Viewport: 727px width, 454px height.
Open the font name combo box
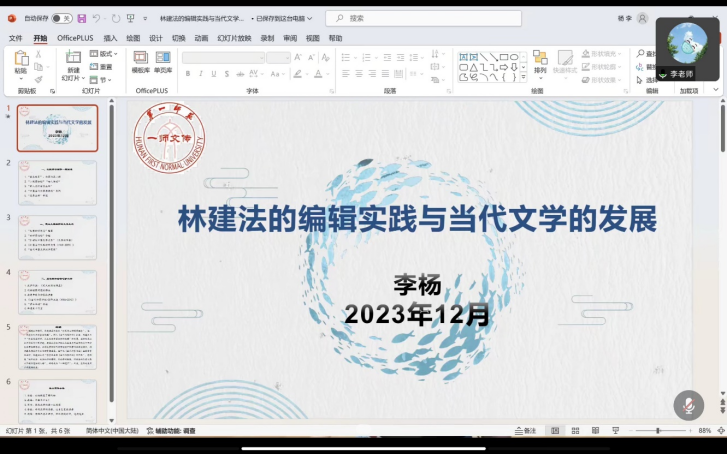(x=223, y=58)
